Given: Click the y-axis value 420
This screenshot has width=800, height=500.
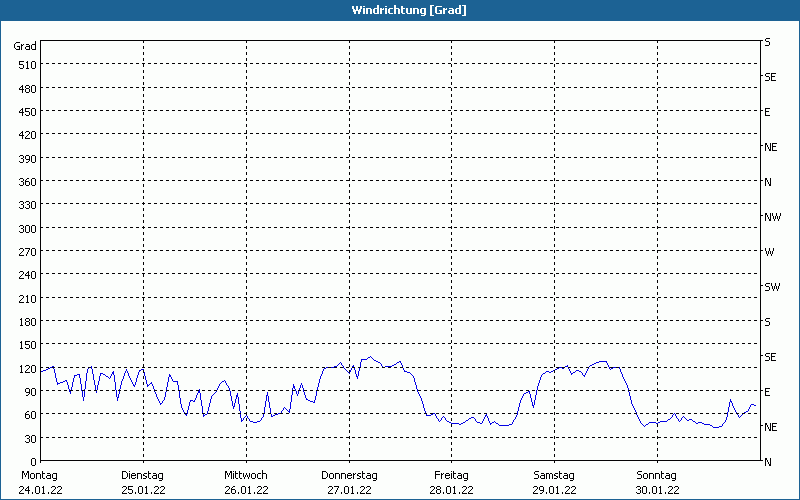Looking at the screenshot, I should point(28,135).
